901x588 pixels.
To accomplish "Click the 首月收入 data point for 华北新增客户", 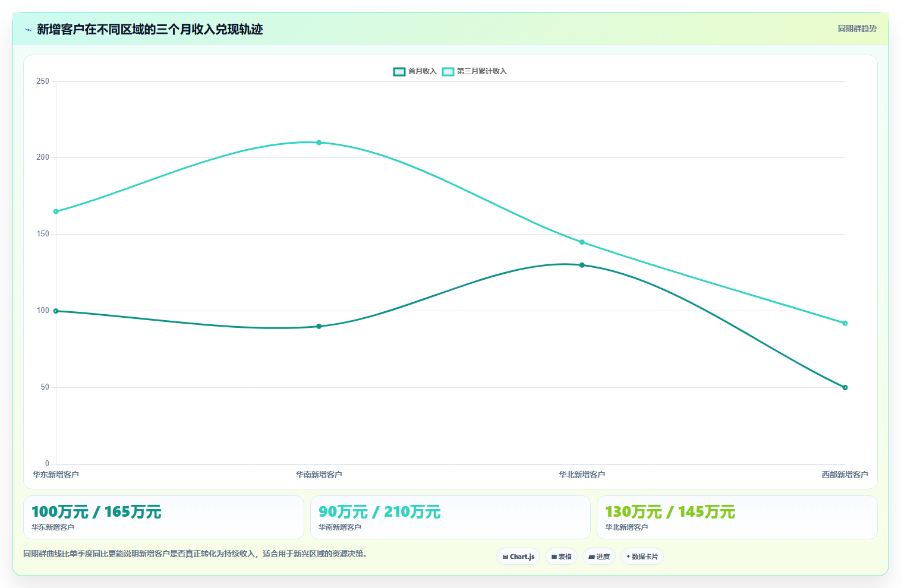I will [582, 265].
